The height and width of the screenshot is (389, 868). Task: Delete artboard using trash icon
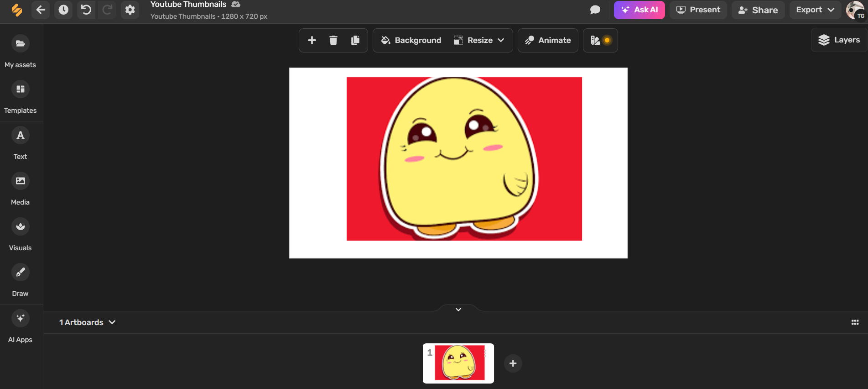333,40
